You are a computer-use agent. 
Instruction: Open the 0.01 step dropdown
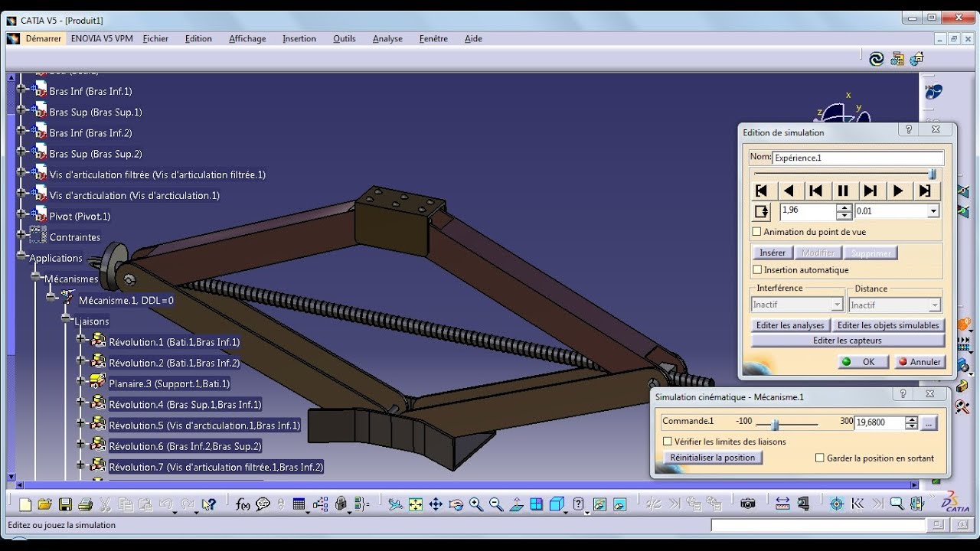[933, 211]
